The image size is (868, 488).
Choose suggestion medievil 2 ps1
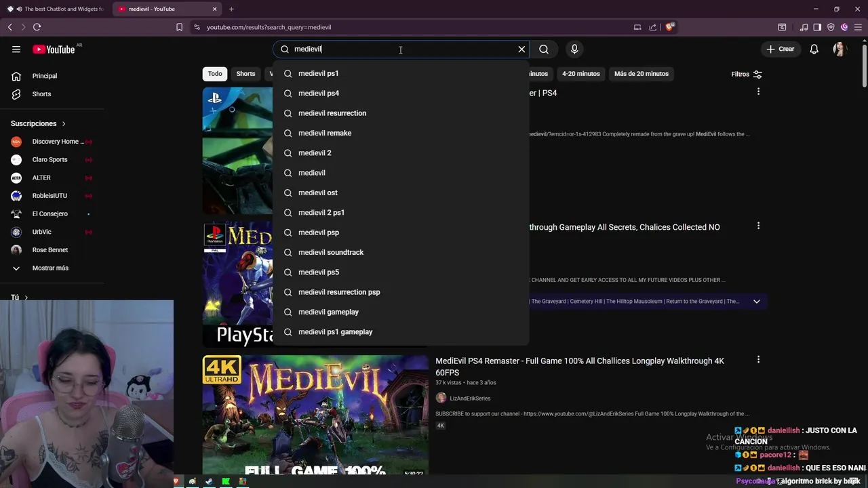(x=400, y=212)
